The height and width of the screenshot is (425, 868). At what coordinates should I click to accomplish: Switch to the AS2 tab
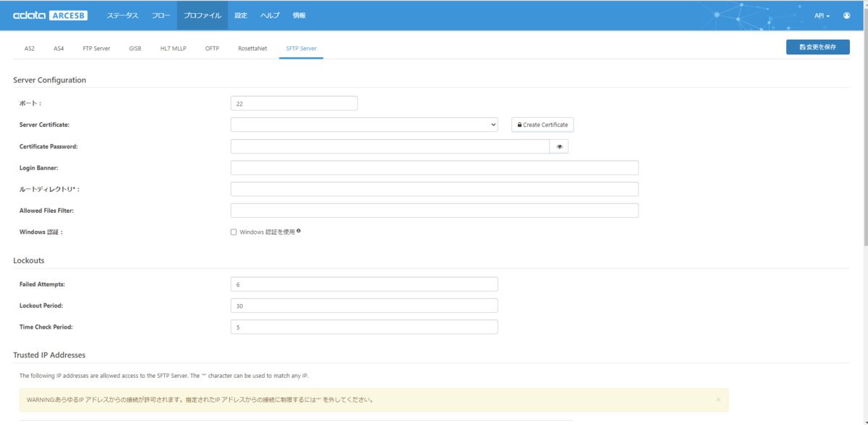point(30,49)
